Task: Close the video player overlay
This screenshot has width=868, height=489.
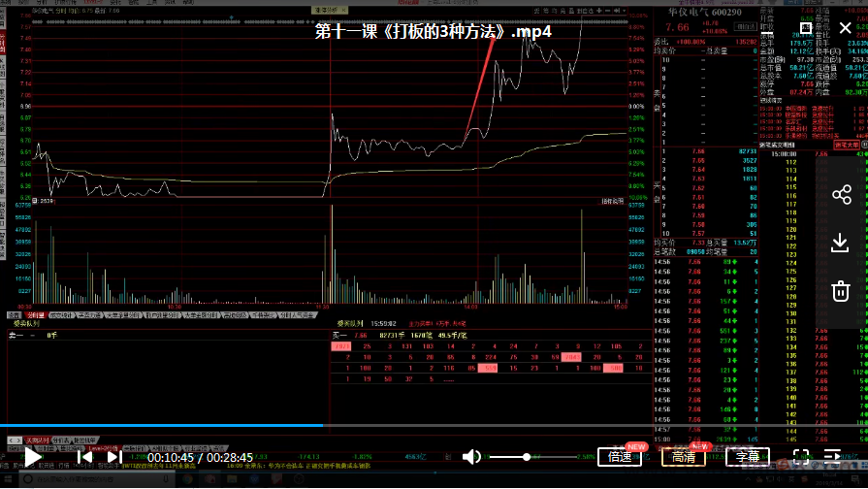Action: [845, 29]
